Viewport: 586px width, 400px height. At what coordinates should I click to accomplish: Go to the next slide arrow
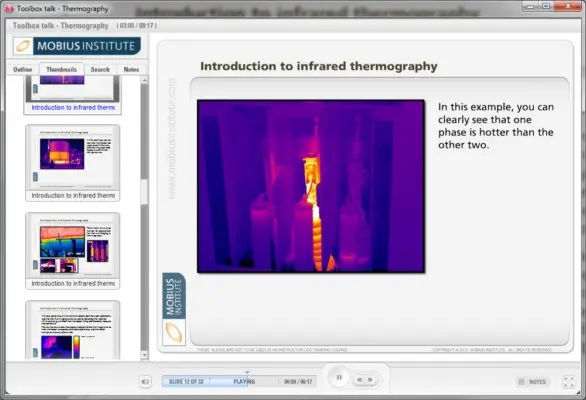[x=371, y=380]
